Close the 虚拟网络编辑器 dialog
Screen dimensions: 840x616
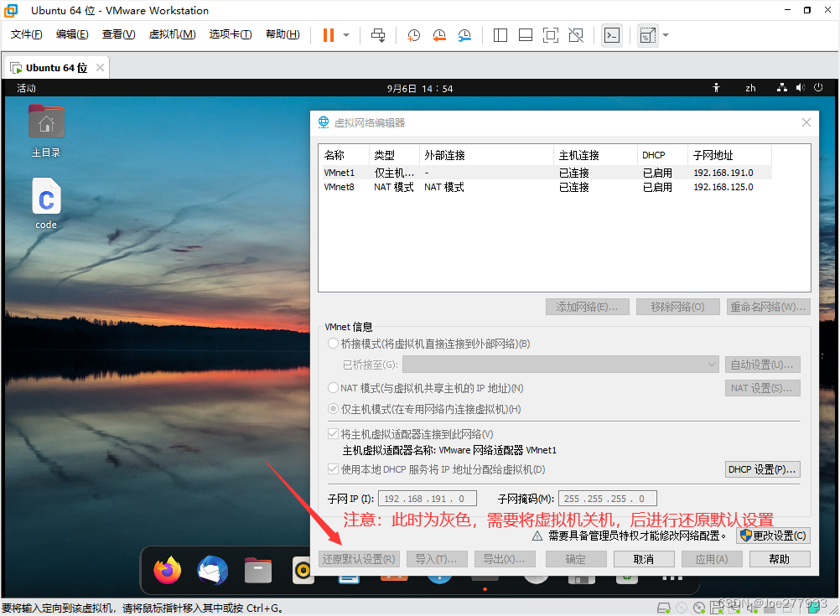point(806,122)
